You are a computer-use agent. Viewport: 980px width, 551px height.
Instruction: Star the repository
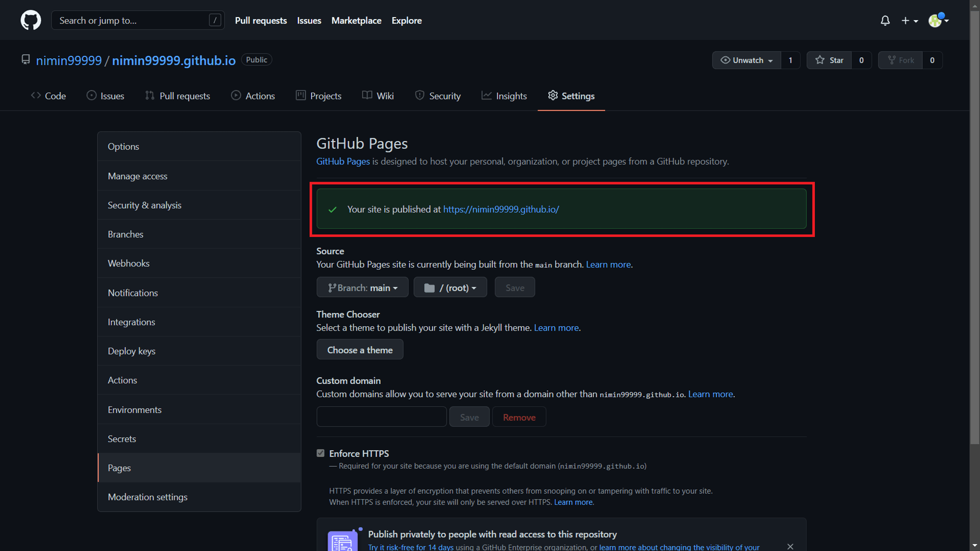point(829,60)
